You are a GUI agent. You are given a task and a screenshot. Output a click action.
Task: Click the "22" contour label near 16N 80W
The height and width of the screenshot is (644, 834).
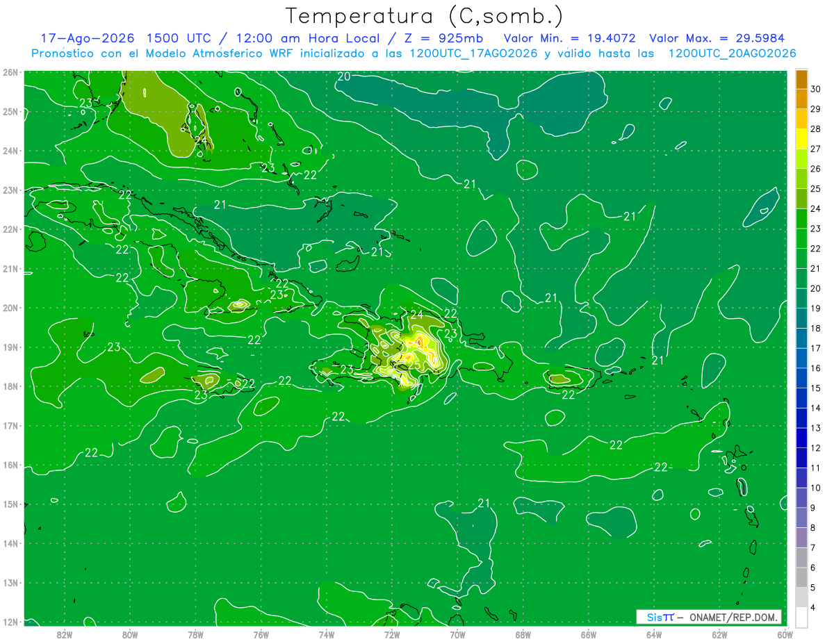point(91,452)
